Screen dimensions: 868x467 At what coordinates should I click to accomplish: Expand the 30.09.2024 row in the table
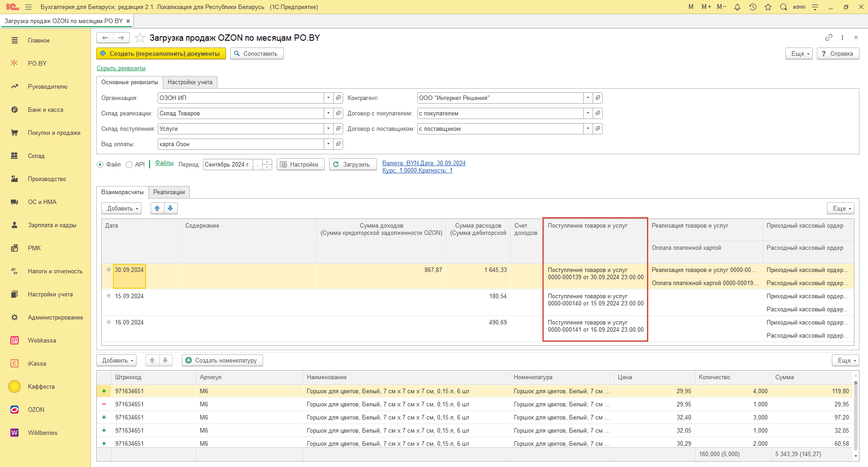108,270
